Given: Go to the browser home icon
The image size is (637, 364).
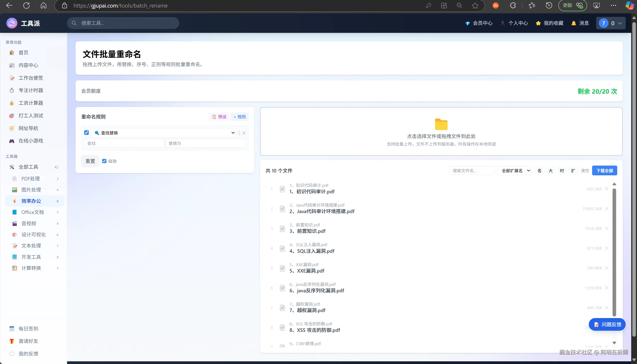Looking at the screenshot, I should click(44, 6).
